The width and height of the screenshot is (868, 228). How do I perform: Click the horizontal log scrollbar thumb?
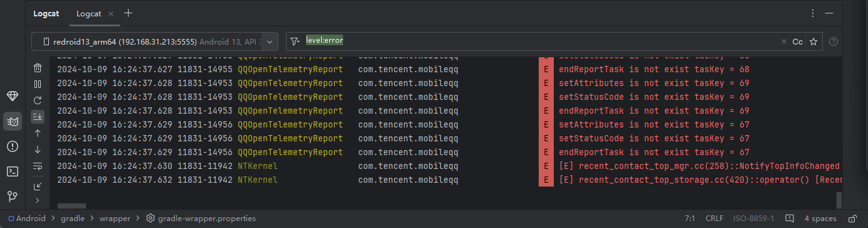click(x=71, y=206)
